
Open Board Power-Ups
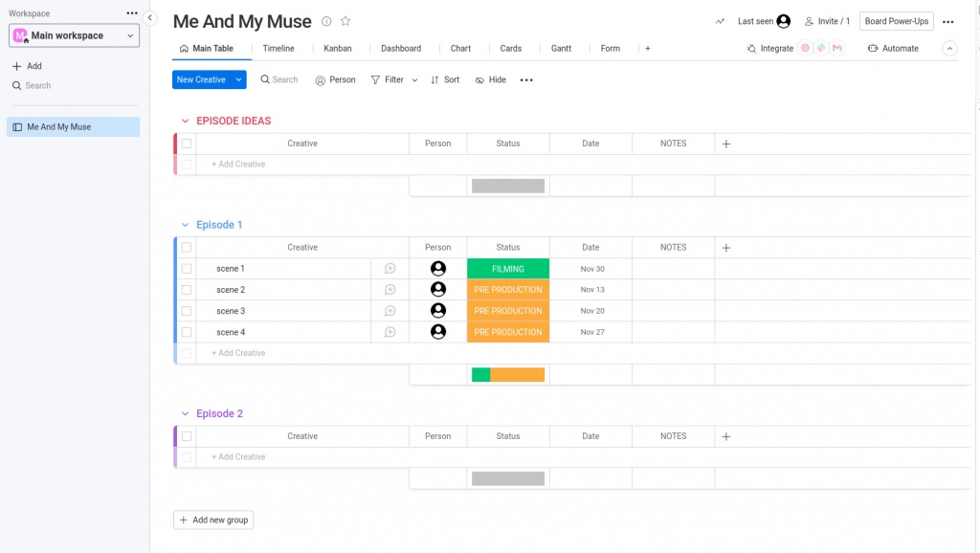(x=896, y=21)
